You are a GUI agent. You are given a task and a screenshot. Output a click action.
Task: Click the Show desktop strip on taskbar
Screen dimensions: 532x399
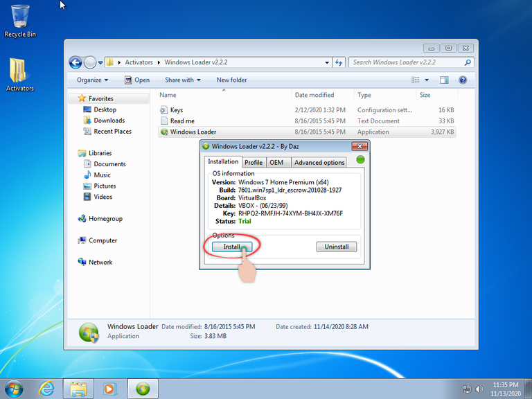point(529,389)
